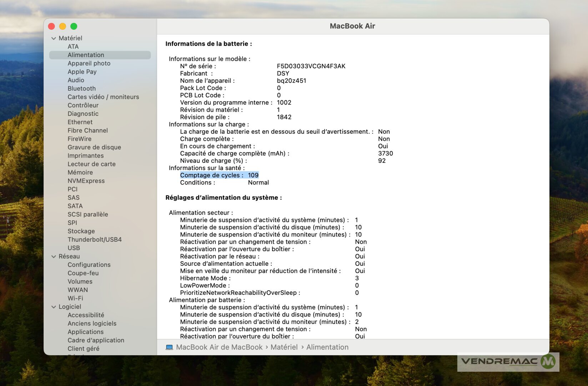
Task: Click MacBook Air de MacBook path item
Action: (x=219, y=347)
